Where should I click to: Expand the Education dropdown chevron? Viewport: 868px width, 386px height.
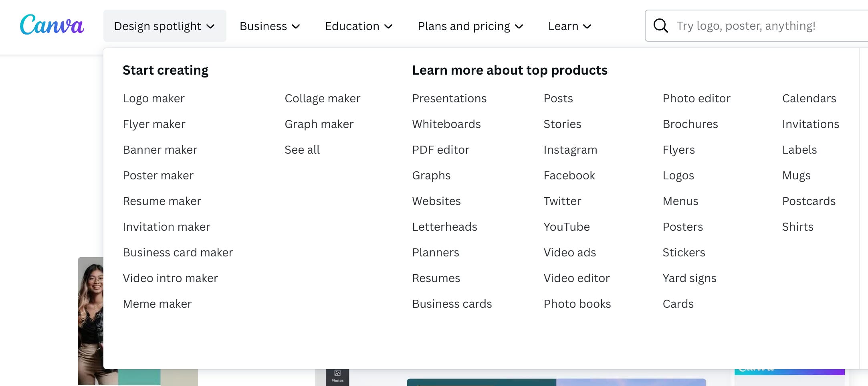(388, 27)
